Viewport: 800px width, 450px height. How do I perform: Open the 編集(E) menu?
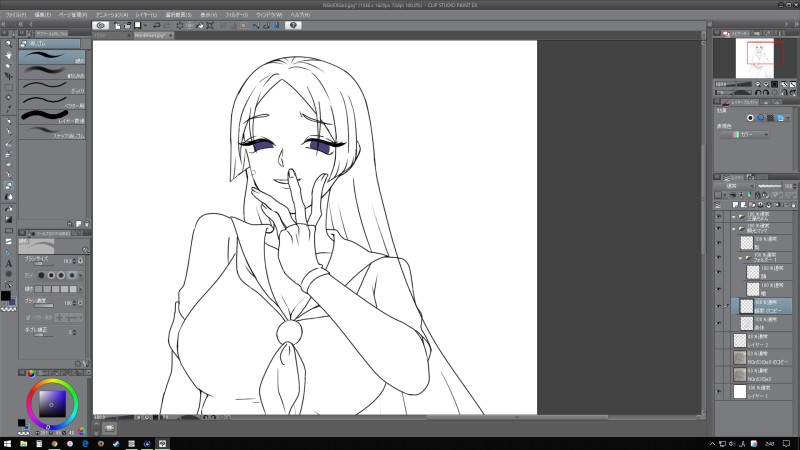coord(42,15)
